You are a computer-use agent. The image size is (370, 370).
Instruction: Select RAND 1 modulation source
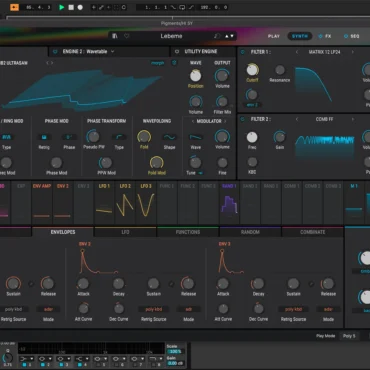point(229,203)
